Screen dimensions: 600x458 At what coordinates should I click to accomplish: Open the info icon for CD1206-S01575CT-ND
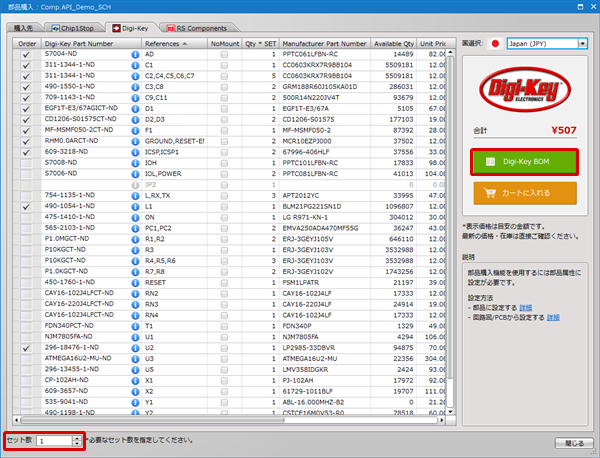(x=135, y=120)
